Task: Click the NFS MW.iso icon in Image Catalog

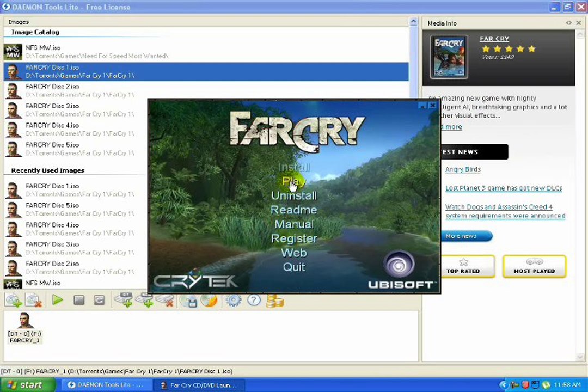Action: pos(13,52)
